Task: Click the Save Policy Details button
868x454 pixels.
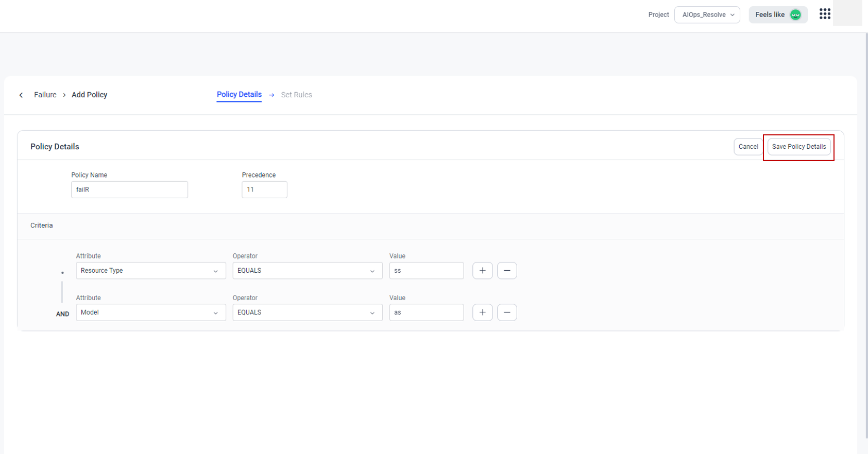Action: tap(798, 147)
